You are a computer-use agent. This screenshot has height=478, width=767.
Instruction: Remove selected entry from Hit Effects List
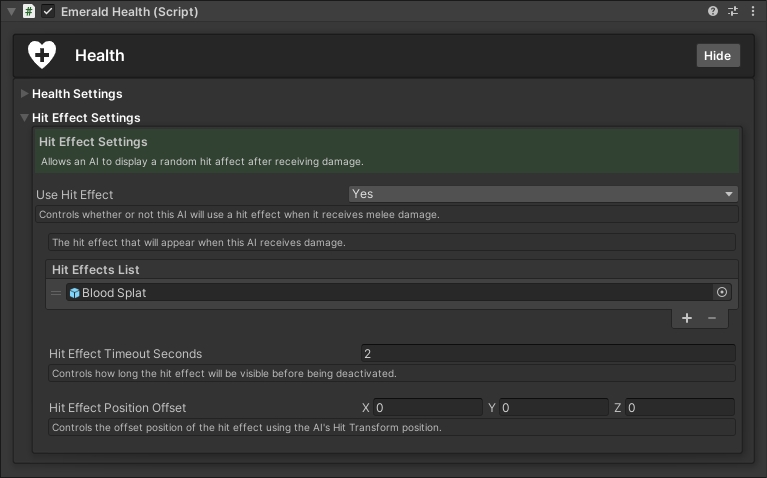[x=712, y=318]
